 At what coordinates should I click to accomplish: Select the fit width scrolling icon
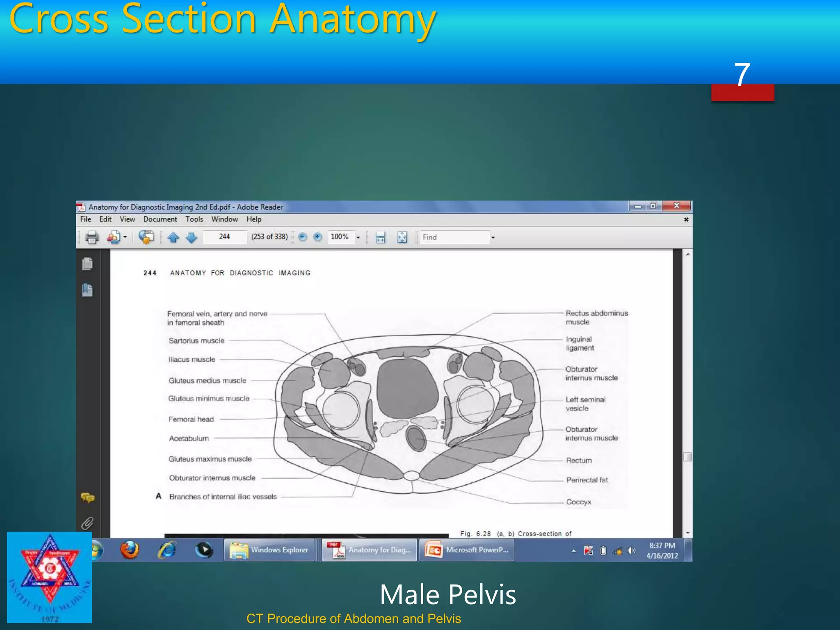(x=381, y=237)
